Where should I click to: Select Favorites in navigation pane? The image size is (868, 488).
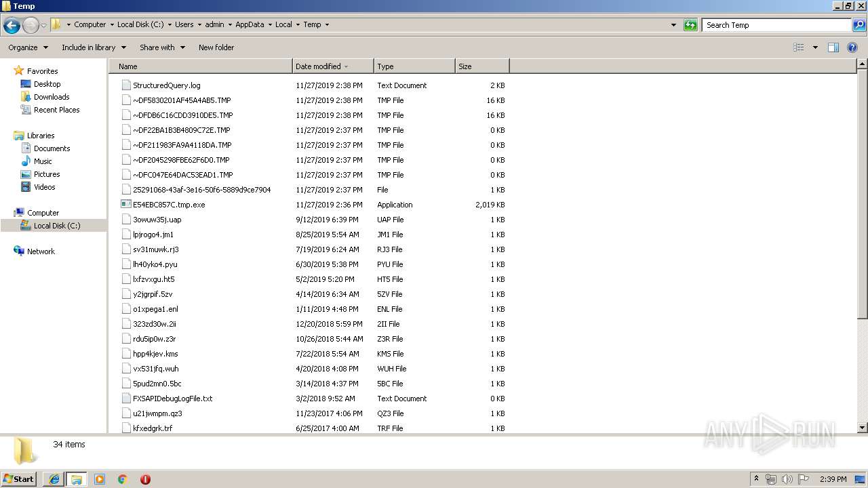42,71
